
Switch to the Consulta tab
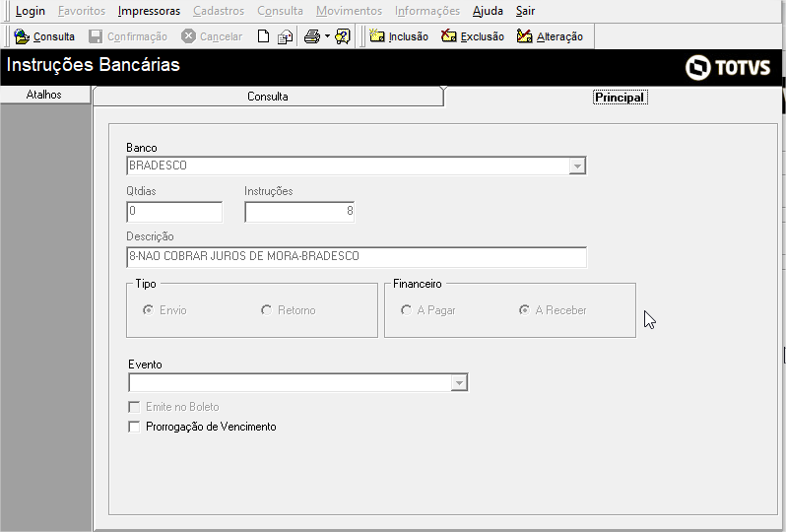click(x=268, y=97)
